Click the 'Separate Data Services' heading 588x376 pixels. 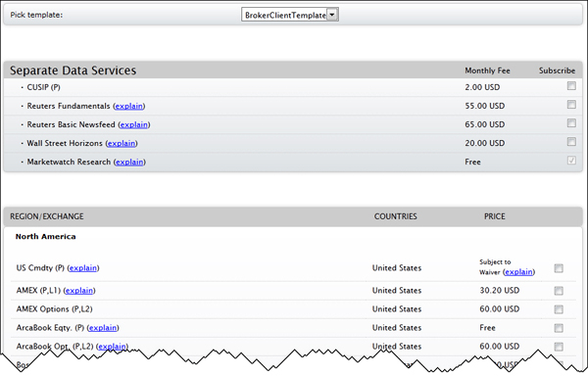[73, 70]
